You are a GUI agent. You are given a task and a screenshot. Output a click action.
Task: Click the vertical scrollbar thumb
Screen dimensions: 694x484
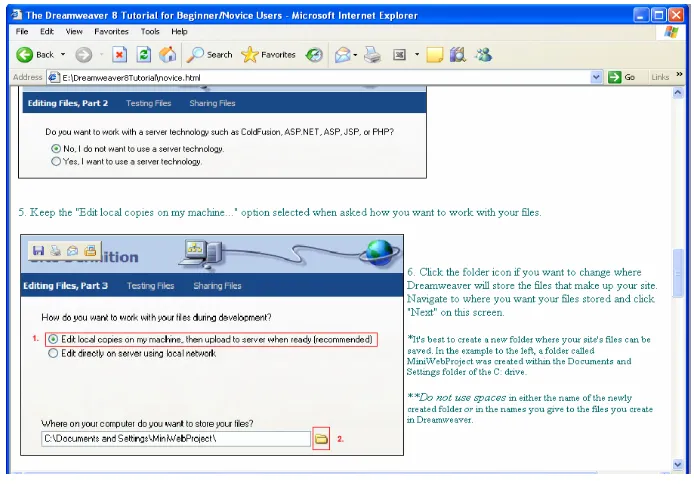pyautogui.click(x=678, y=273)
